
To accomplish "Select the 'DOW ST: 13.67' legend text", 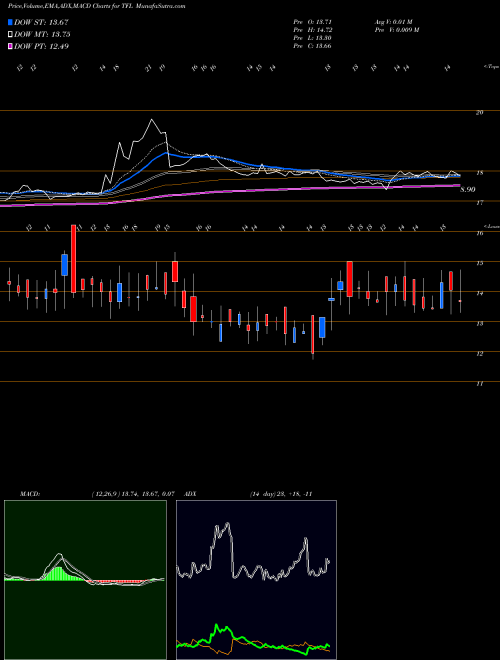I will [41, 22].
